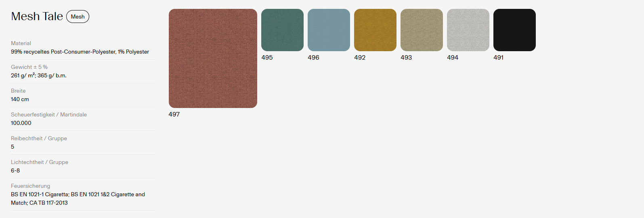
Task: Click the color number 494 label
Action: (x=453, y=58)
